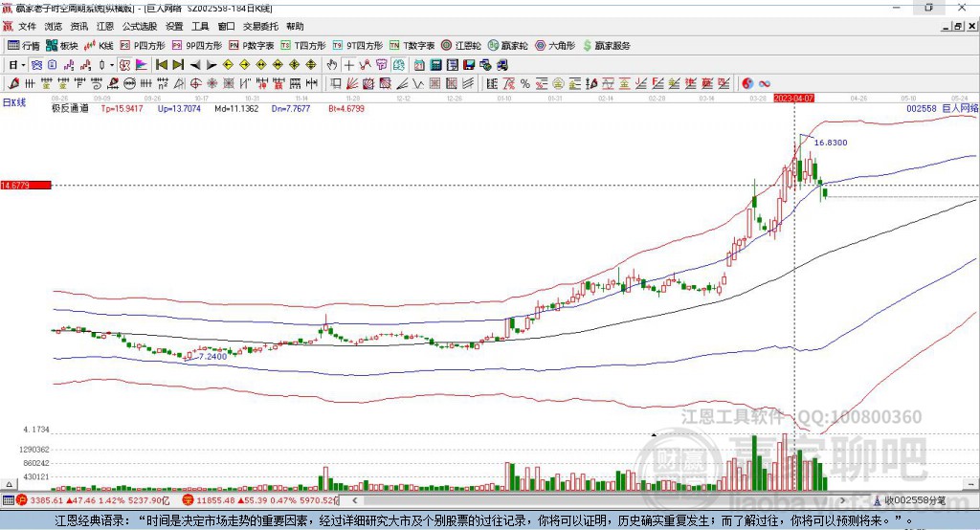The height and width of the screenshot is (530, 980).
Task: Switch to K线 chart view
Action: [x=99, y=46]
